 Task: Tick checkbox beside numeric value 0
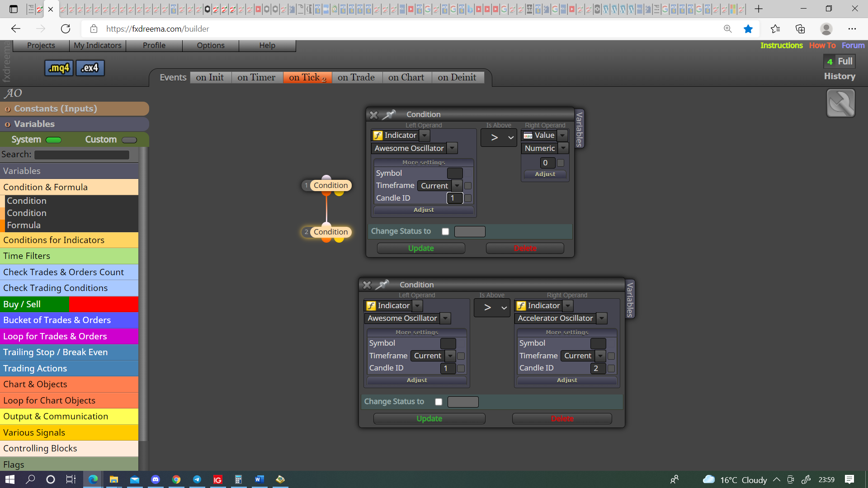click(x=561, y=163)
